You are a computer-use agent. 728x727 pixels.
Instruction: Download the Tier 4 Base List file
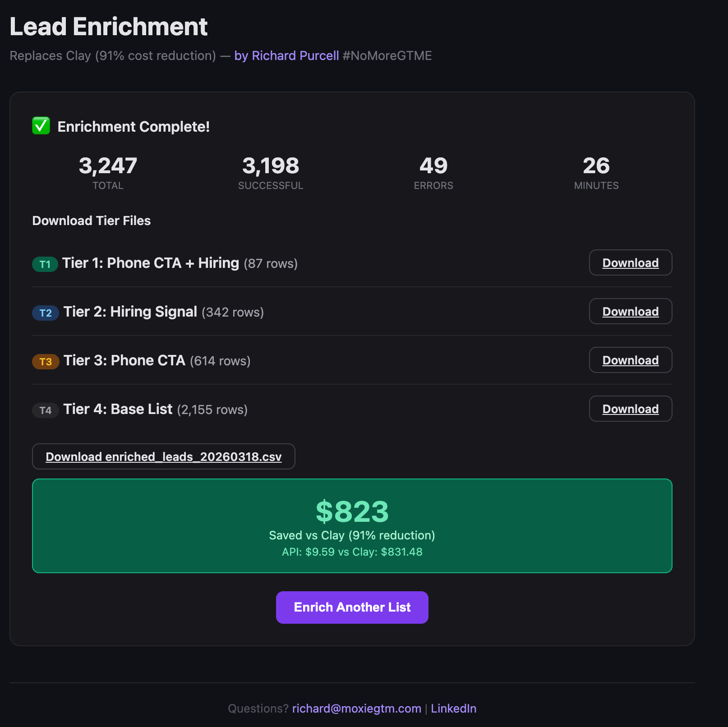click(x=631, y=409)
